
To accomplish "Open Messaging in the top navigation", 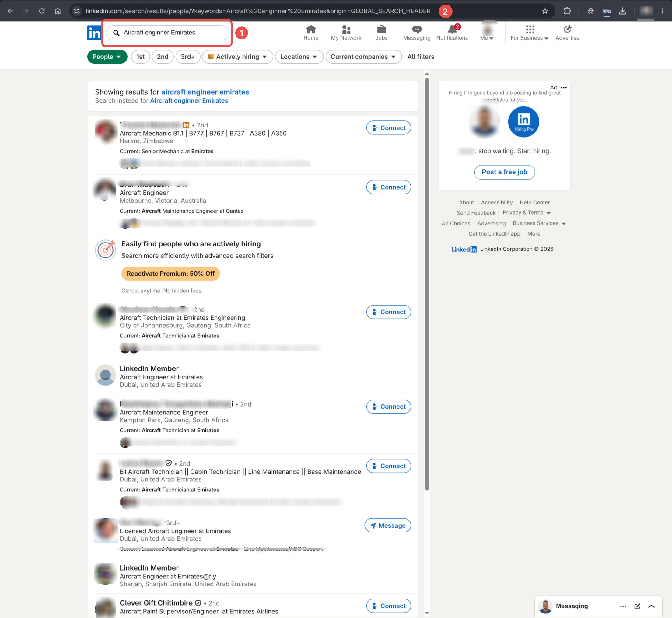I will click(x=416, y=33).
